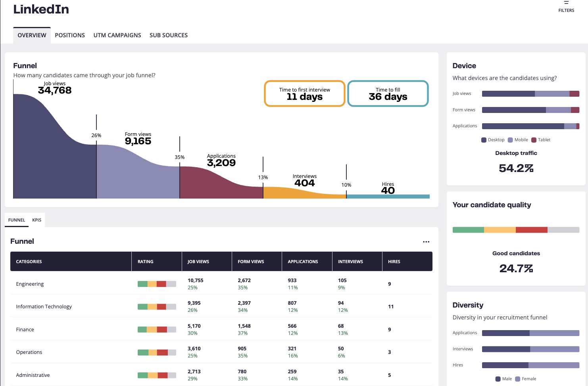Click the 54.2% desktop traffic value
This screenshot has height=386, width=588.
[x=516, y=168]
